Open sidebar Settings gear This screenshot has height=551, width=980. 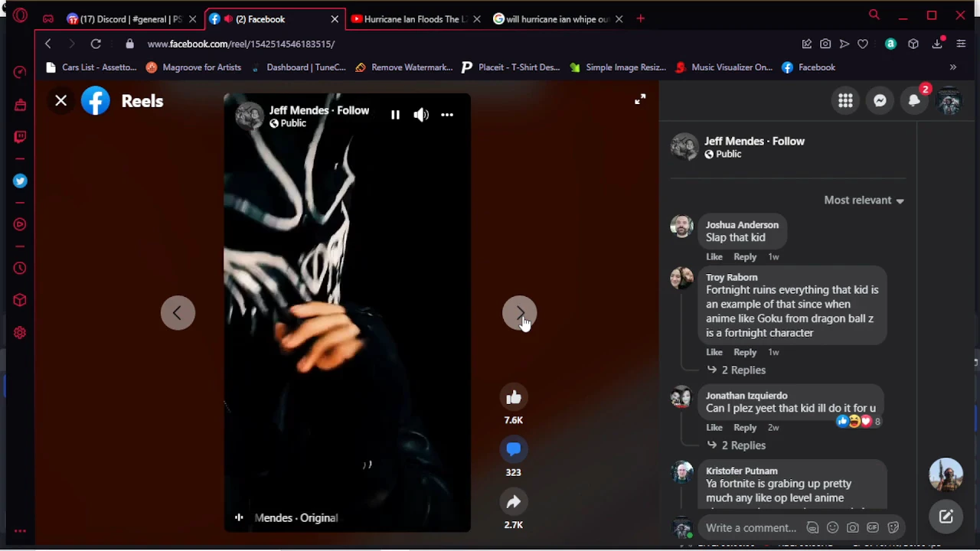point(20,333)
